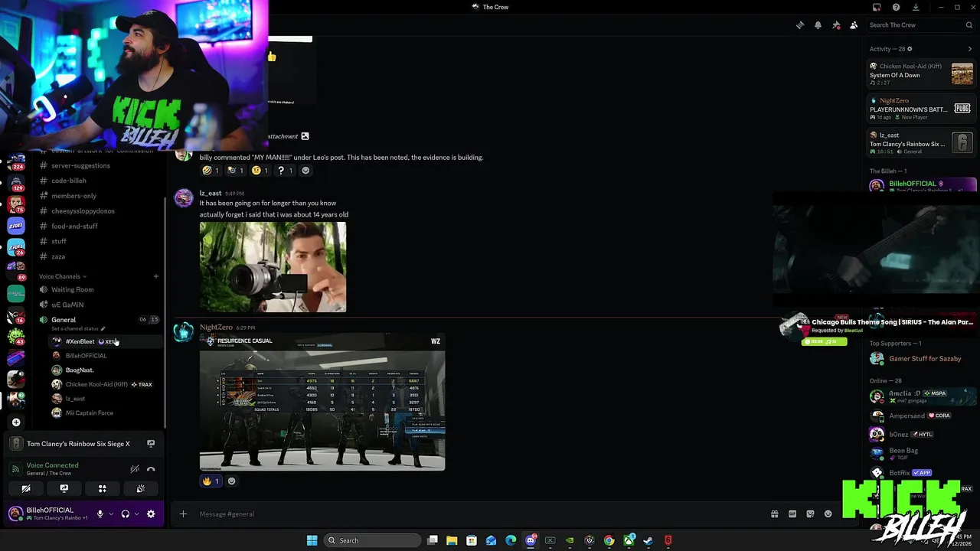Start an Activity button
Screen dimensions: 980x551
point(103,488)
